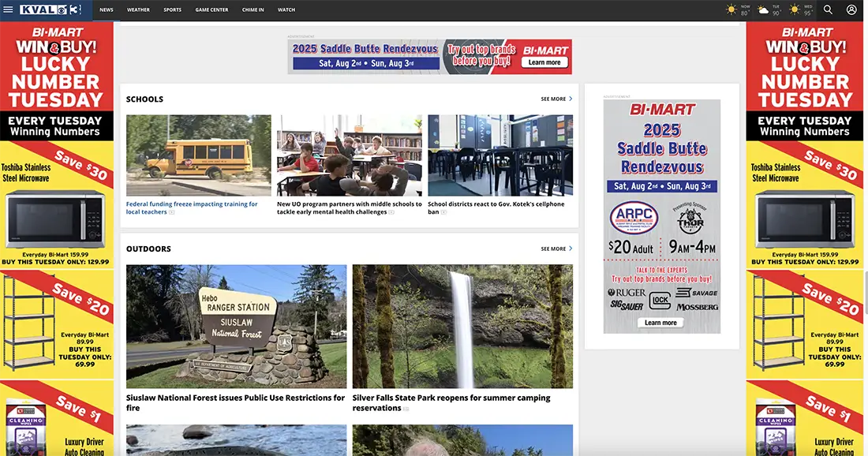Open the Weather menu
868x456 pixels.
[x=138, y=10]
